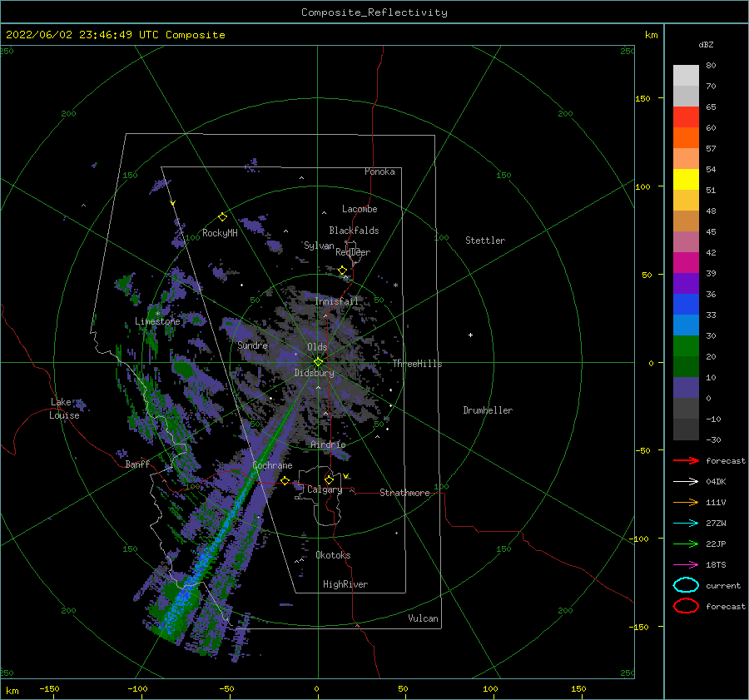Click the Sylvan label

pyautogui.click(x=319, y=246)
